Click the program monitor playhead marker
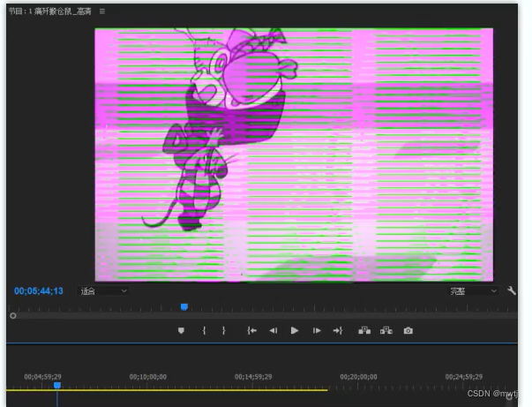This screenshot has width=532, height=407. coord(184,307)
